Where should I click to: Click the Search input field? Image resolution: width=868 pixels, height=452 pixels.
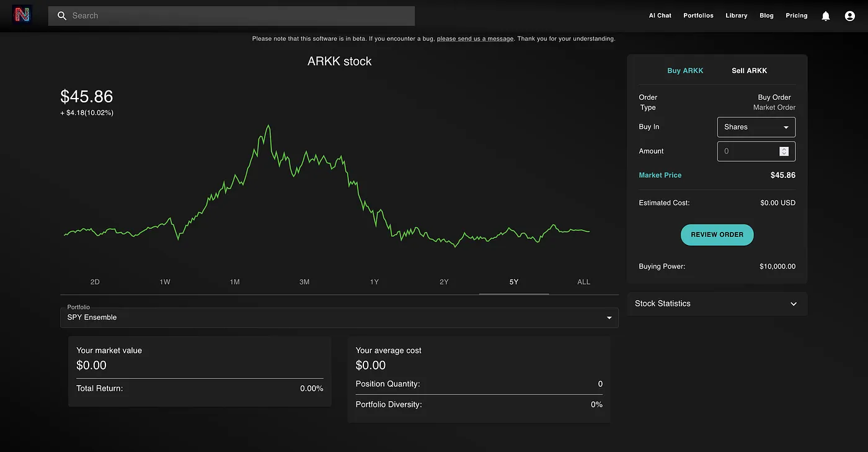231,16
